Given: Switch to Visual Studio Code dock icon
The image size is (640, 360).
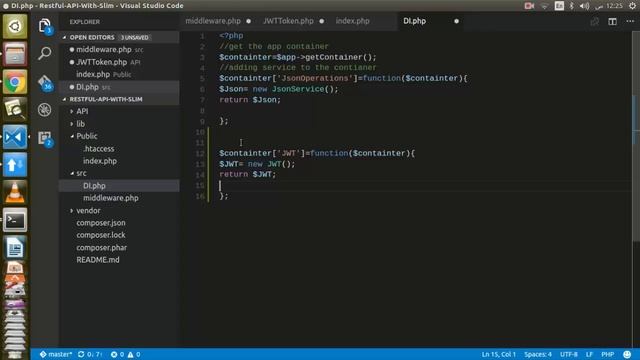Looking at the screenshot, I should pyautogui.click(x=15, y=137).
